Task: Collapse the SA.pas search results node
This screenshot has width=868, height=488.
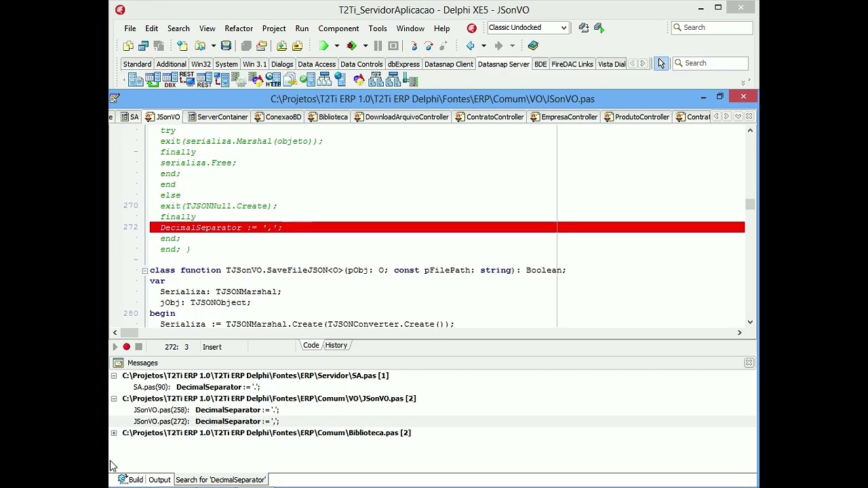Action: (x=114, y=375)
